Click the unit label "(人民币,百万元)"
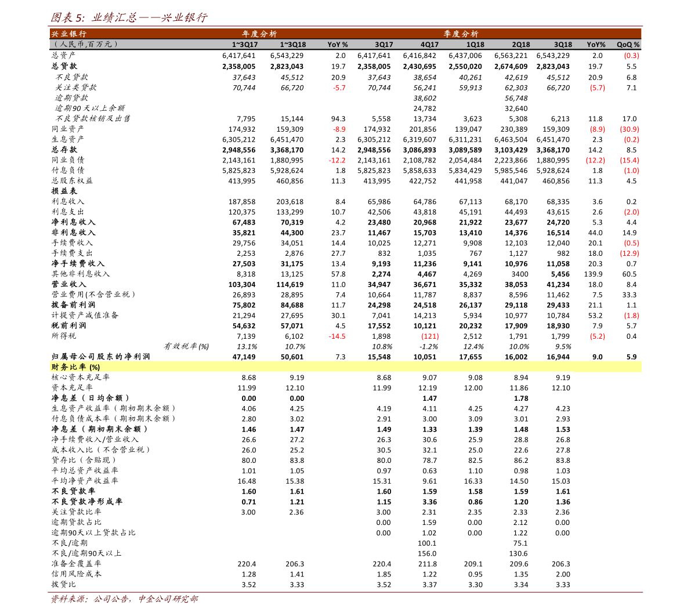Viewport: 691px width, 616px height. click(x=85, y=44)
